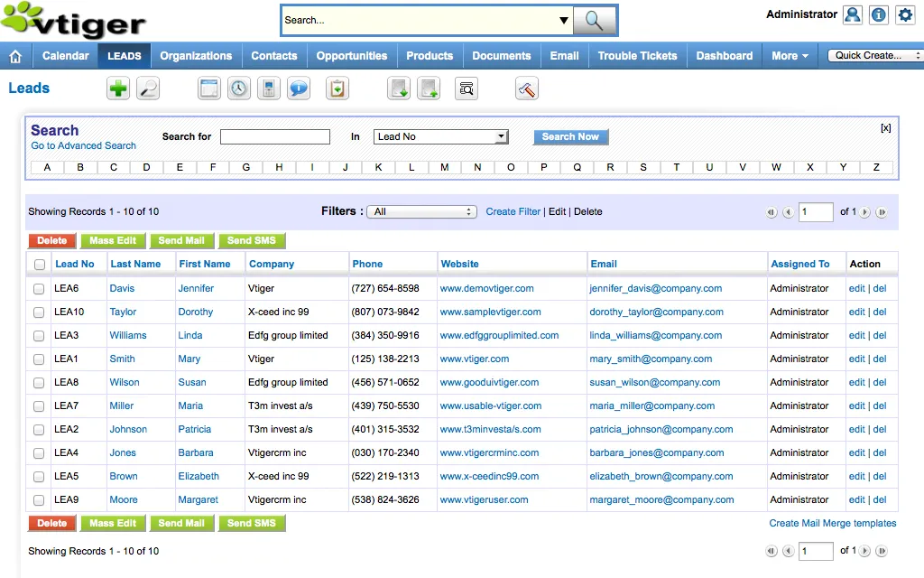Switch to the Organizations tab
Image resolution: width=924 pixels, height=578 pixels.
click(196, 55)
